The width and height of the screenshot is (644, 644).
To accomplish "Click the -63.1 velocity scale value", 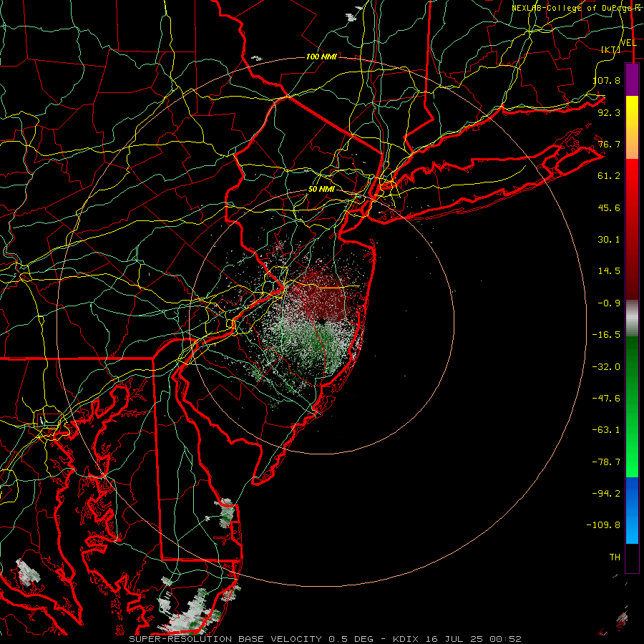I will [606, 429].
